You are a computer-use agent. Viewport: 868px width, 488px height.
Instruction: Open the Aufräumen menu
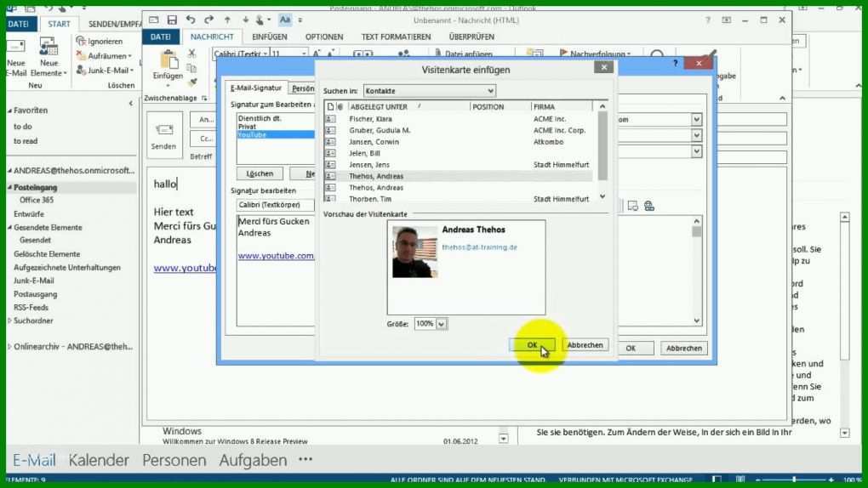coord(104,56)
